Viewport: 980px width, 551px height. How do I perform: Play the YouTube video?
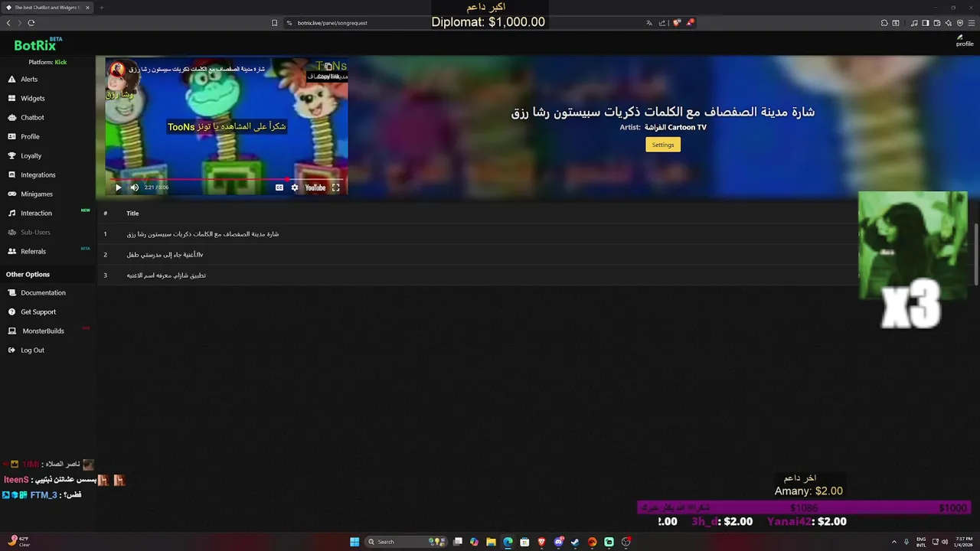click(x=118, y=187)
